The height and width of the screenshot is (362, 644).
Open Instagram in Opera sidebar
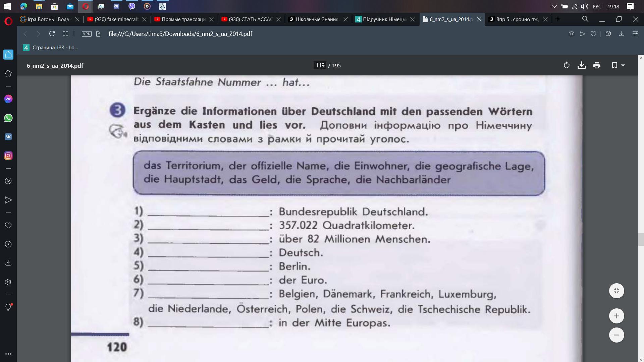pyautogui.click(x=8, y=156)
